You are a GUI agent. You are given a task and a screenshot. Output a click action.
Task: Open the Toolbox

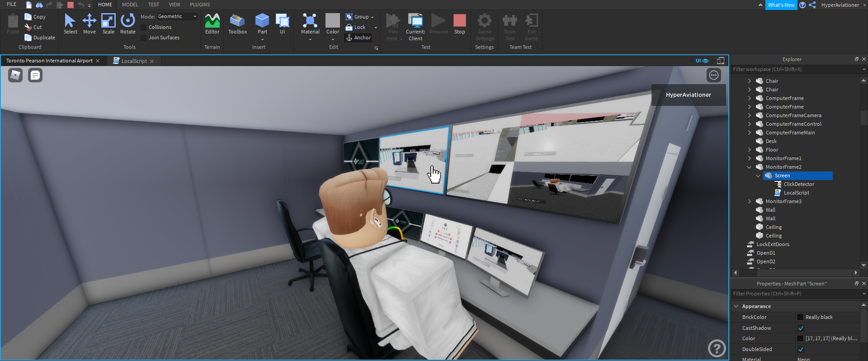(x=237, y=24)
